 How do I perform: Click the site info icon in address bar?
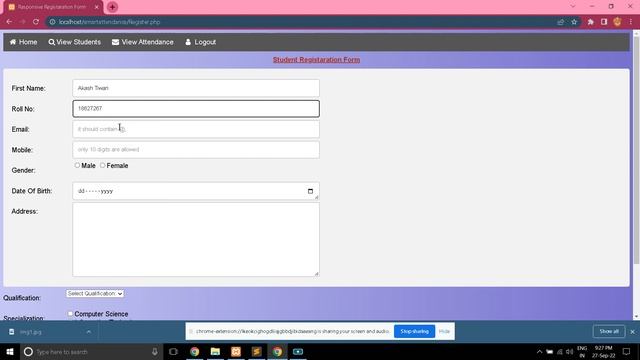[52, 22]
